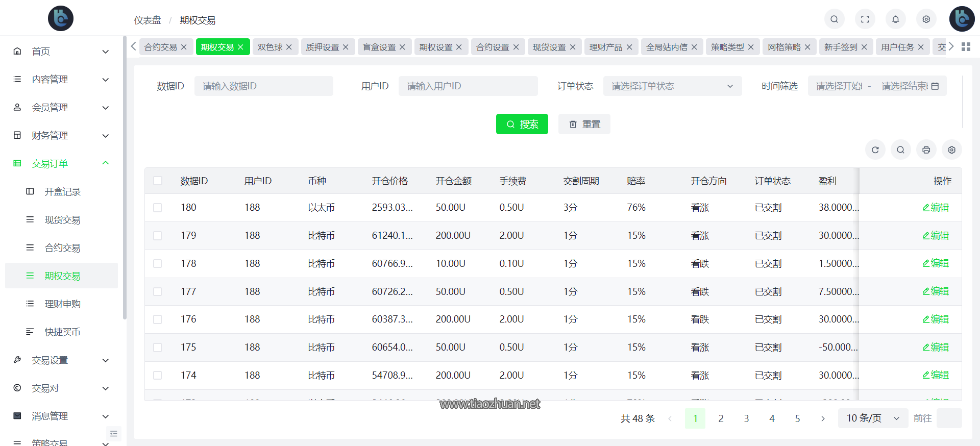Click the refresh table icon

(875, 150)
